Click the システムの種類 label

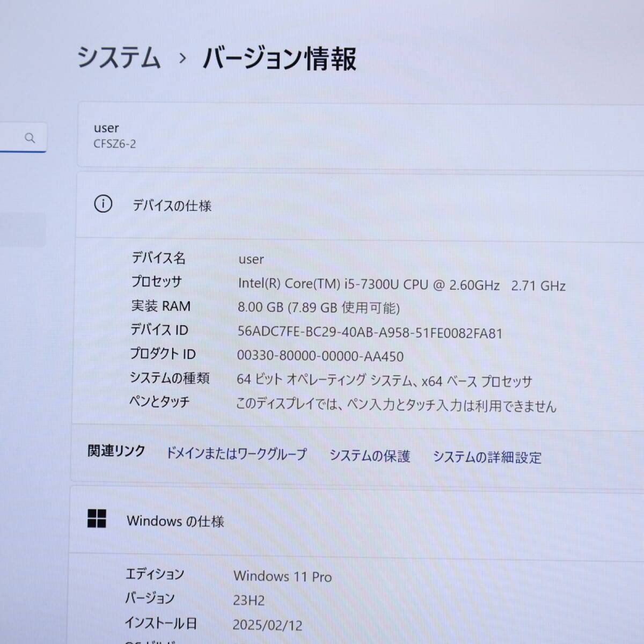pos(170,378)
